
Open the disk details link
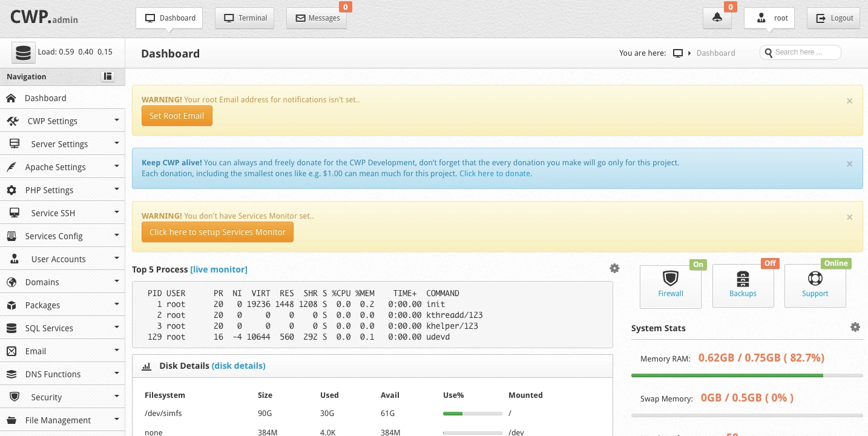(x=238, y=366)
